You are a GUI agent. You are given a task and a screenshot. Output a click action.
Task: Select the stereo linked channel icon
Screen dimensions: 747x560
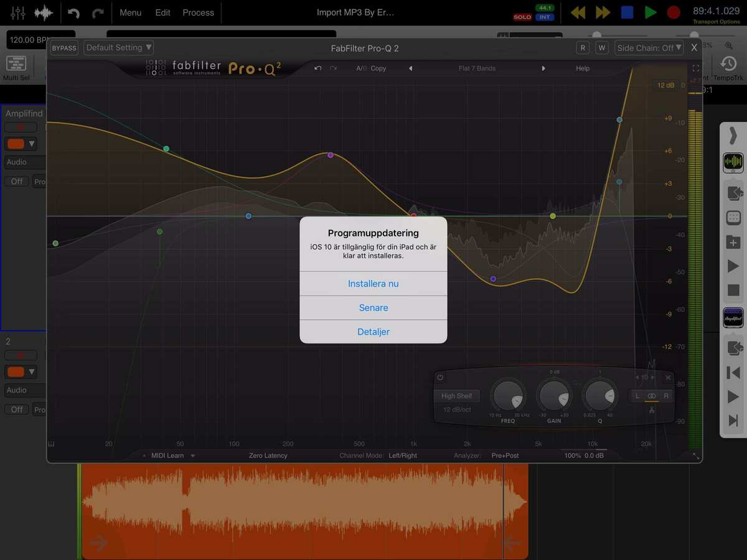pyautogui.click(x=652, y=396)
